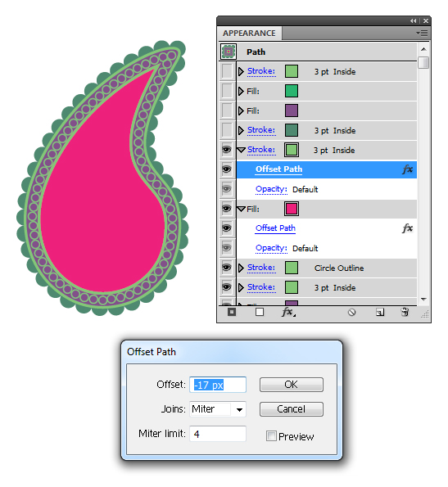Collapse the panel with double-arrow icon

413,20
